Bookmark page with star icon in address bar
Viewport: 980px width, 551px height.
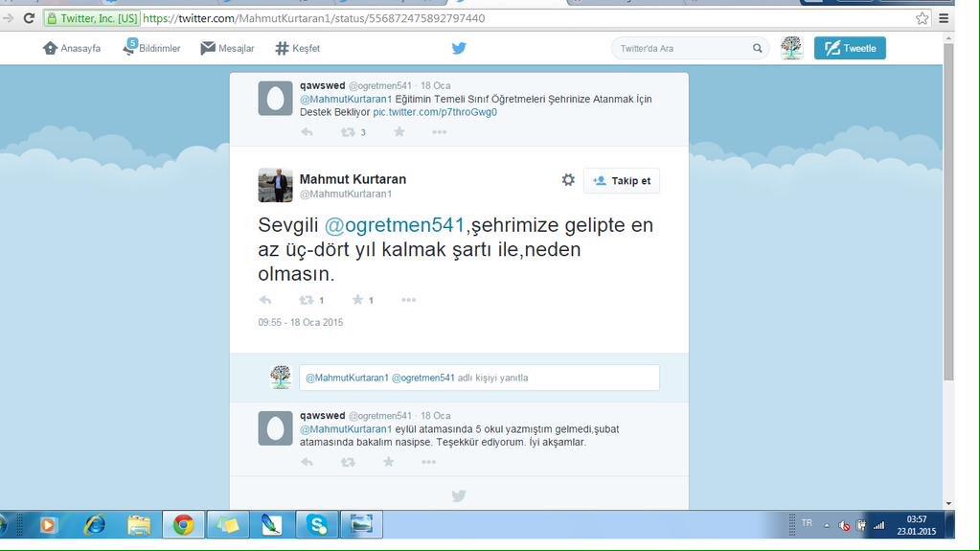tap(922, 18)
